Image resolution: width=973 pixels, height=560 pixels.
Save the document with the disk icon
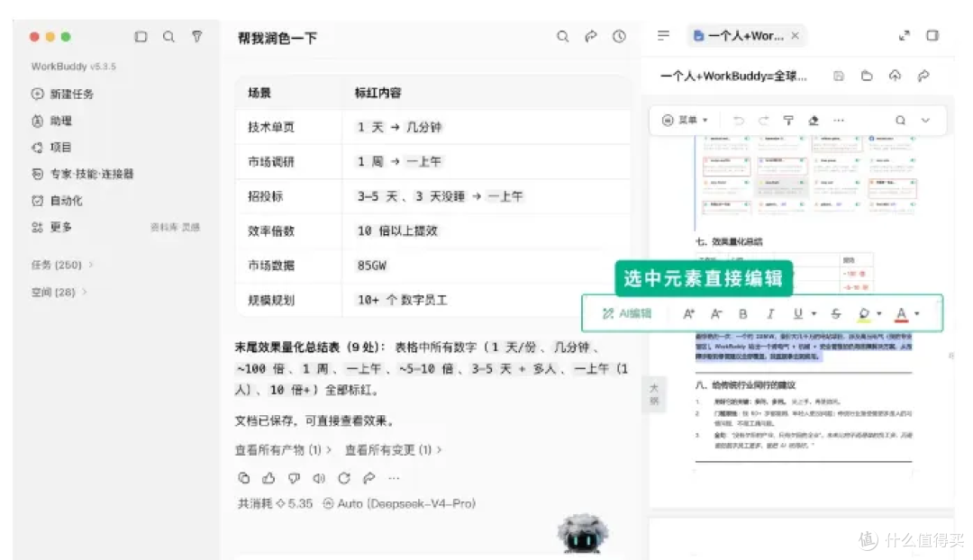839,76
